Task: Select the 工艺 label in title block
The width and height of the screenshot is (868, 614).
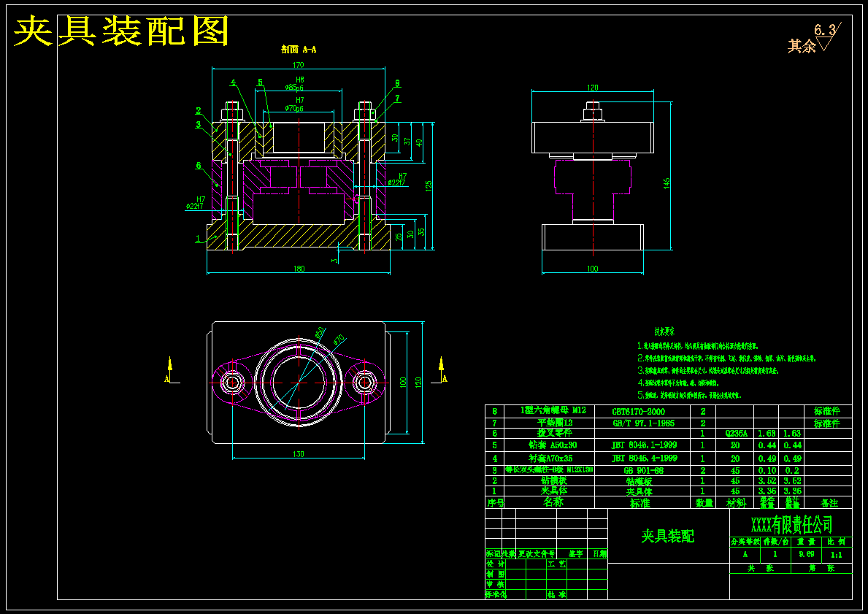Action: (557, 564)
